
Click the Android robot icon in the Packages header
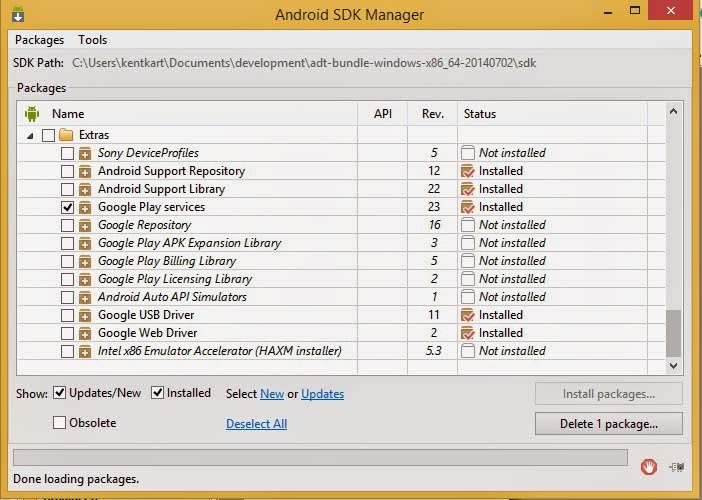click(30, 114)
